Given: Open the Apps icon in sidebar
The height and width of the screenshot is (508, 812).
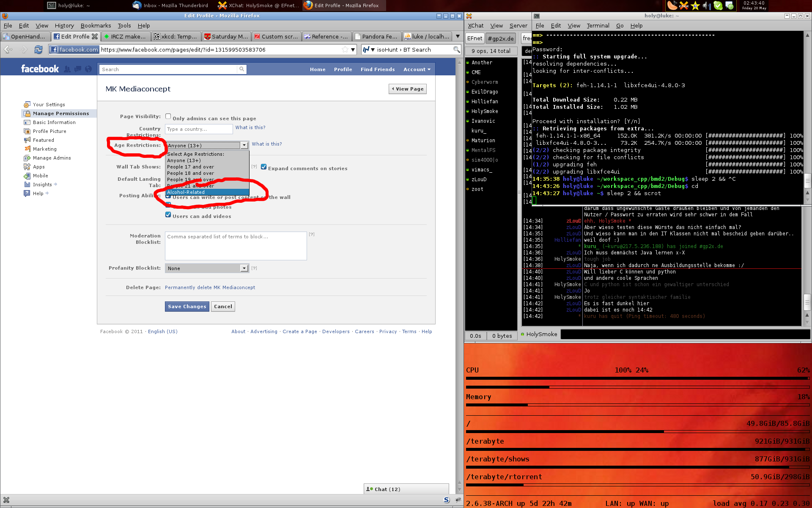Looking at the screenshot, I should pyautogui.click(x=27, y=167).
